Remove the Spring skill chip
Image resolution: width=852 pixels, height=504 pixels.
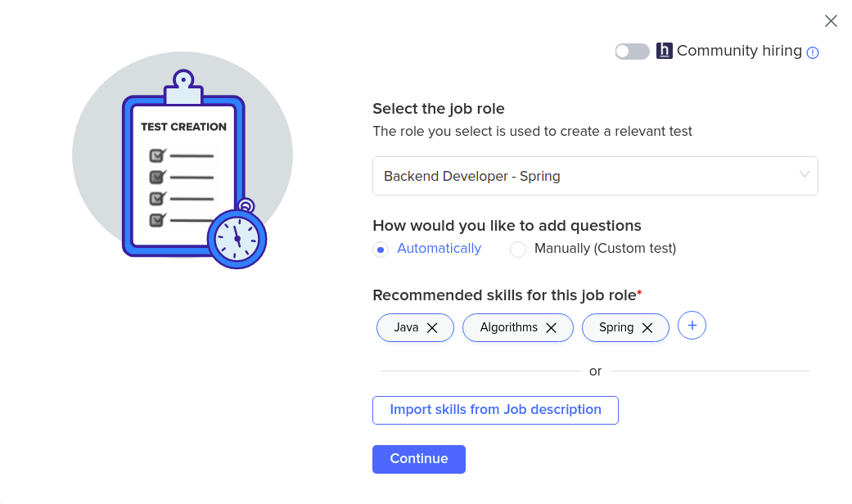[647, 327]
